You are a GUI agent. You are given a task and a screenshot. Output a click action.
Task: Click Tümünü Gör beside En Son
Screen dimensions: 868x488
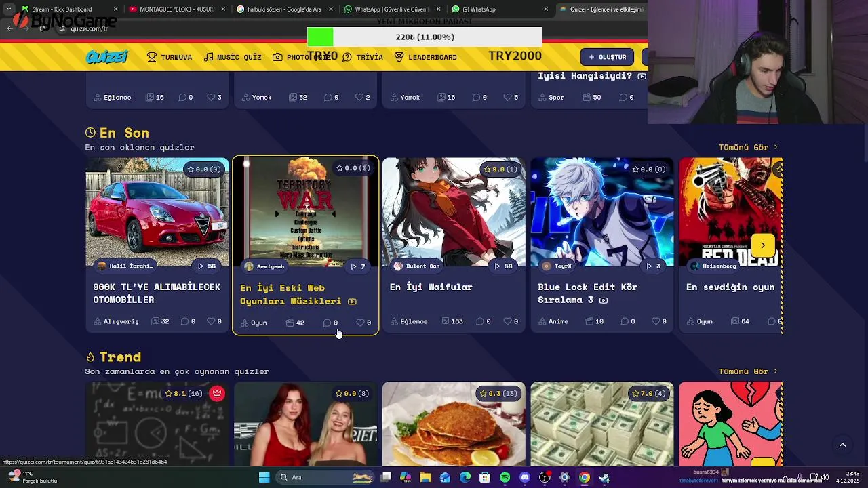748,147
